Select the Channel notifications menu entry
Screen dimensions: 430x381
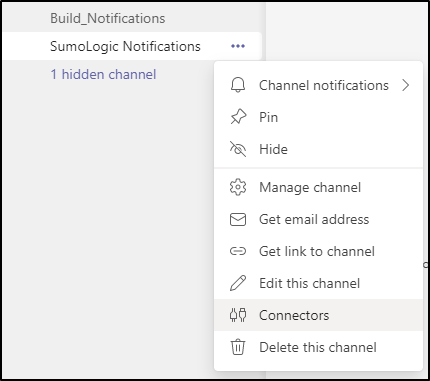pos(318,85)
